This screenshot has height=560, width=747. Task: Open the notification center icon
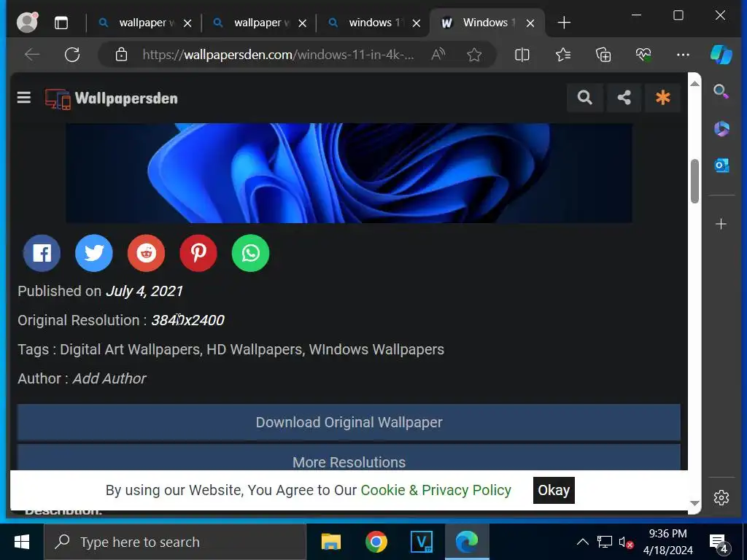tap(719, 542)
